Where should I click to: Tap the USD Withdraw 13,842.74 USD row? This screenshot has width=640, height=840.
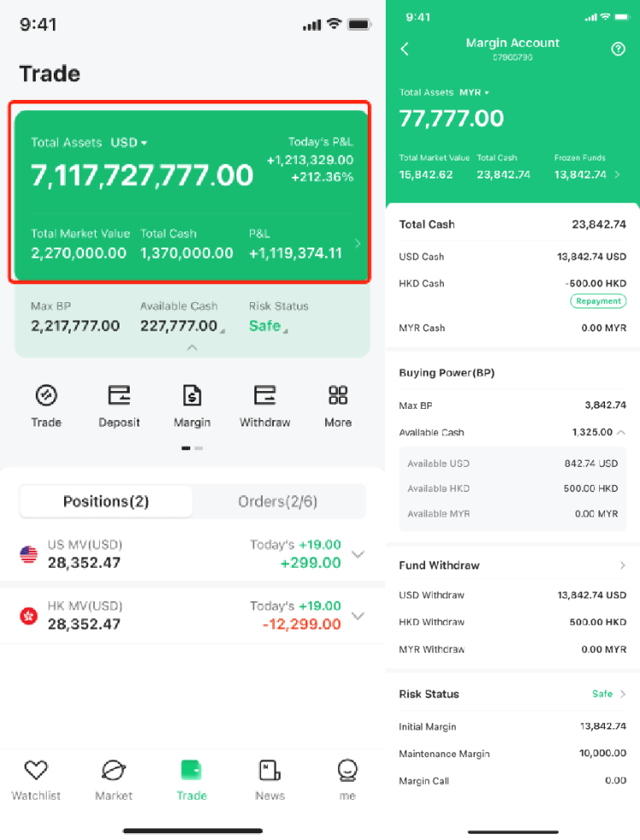(513, 595)
